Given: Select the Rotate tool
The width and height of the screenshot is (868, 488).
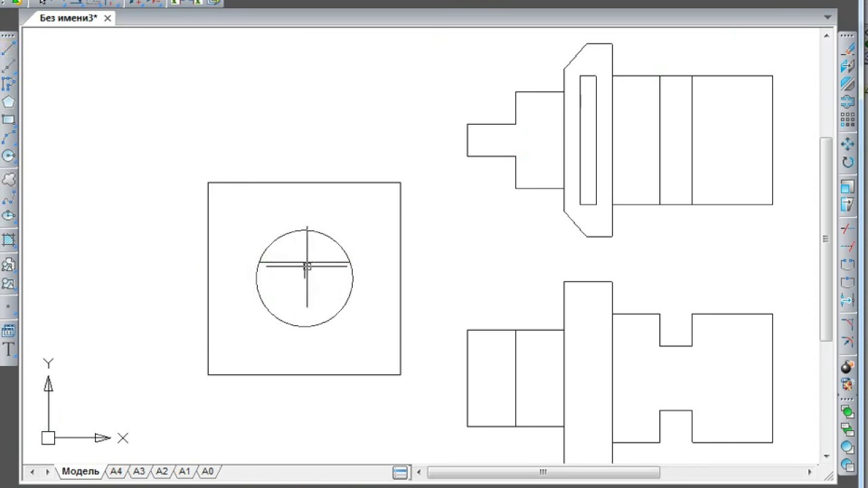Looking at the screenshot, I should (x=848, y=162).
